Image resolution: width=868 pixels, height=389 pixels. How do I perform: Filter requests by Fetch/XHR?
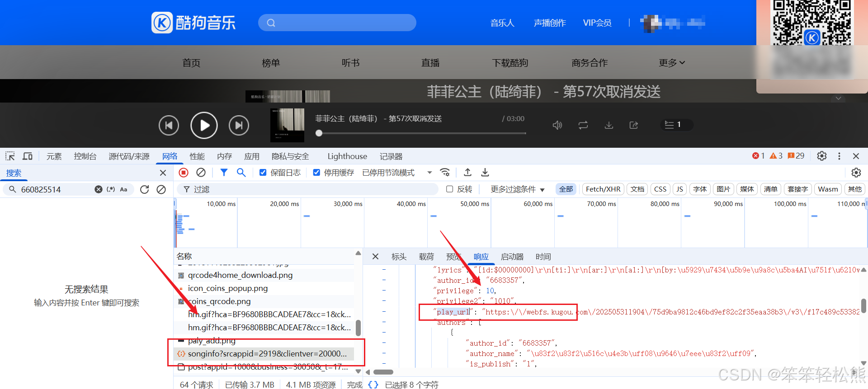pyautogui.click(x=603, y=189)
